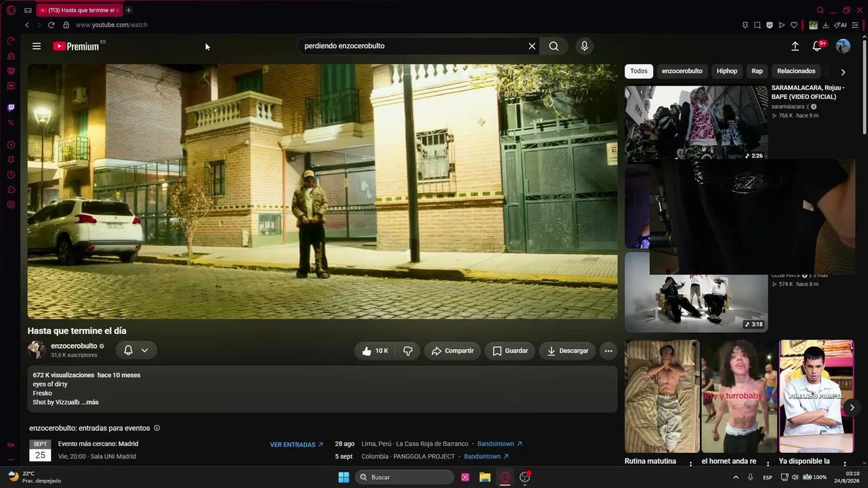Open the YouTube upload/create button
Screen dimensions: 868x488
[795, 46]
